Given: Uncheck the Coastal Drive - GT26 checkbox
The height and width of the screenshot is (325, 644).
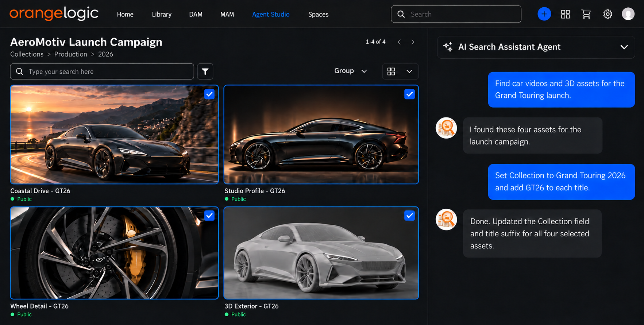Looking at the screenshot, I should click(x=209, y=94).
